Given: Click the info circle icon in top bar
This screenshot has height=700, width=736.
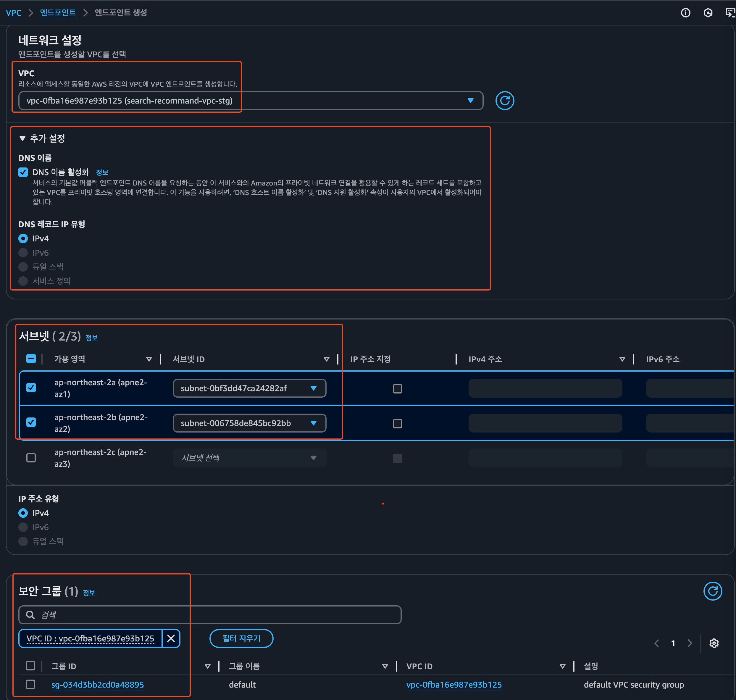Looking at the screenshot, I should pos(685,13).
